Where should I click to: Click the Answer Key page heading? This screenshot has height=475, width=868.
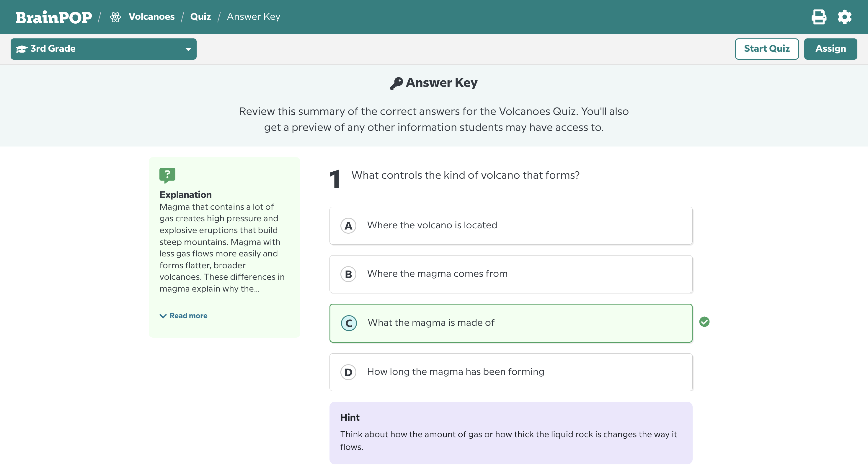[441, 83]
